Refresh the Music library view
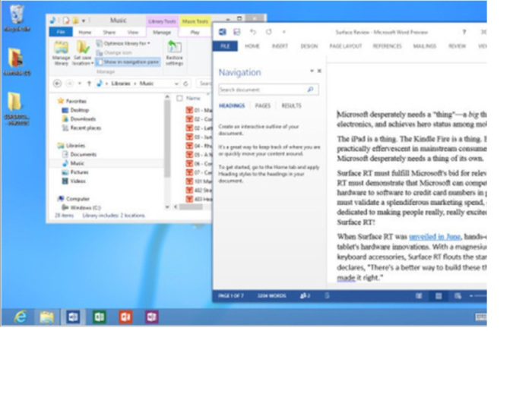532x397 pixels. [186, 83]
